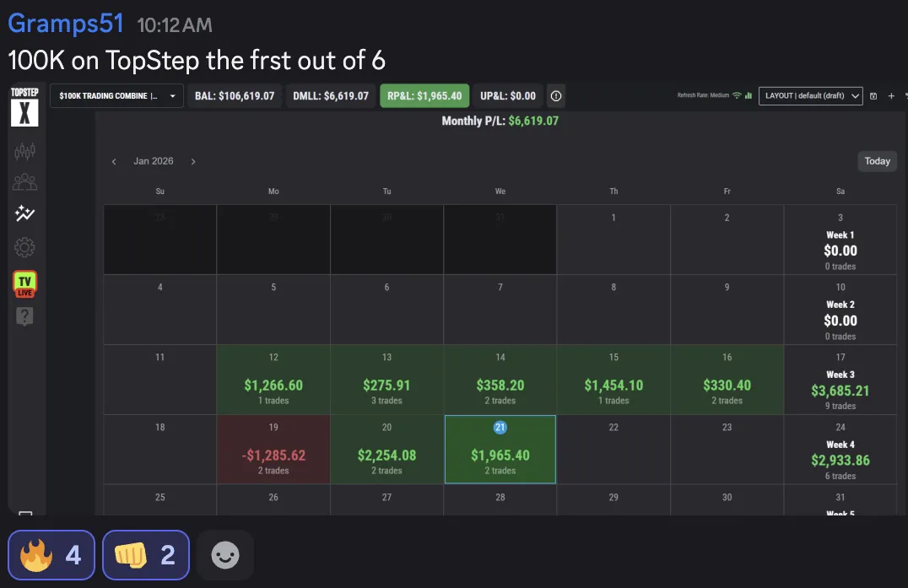Open the $100K Trading Combine account dropdown

[x=117, y=96]
